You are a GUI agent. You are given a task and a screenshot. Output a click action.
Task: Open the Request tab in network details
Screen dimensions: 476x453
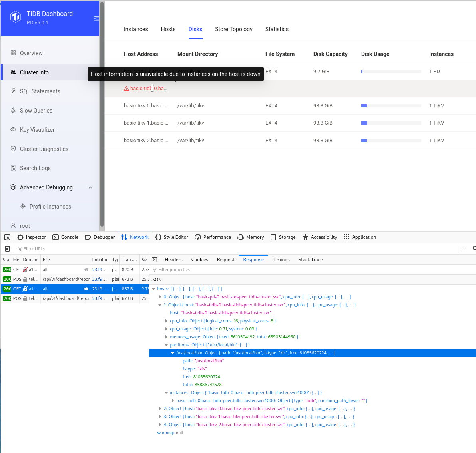coord(225,260)
